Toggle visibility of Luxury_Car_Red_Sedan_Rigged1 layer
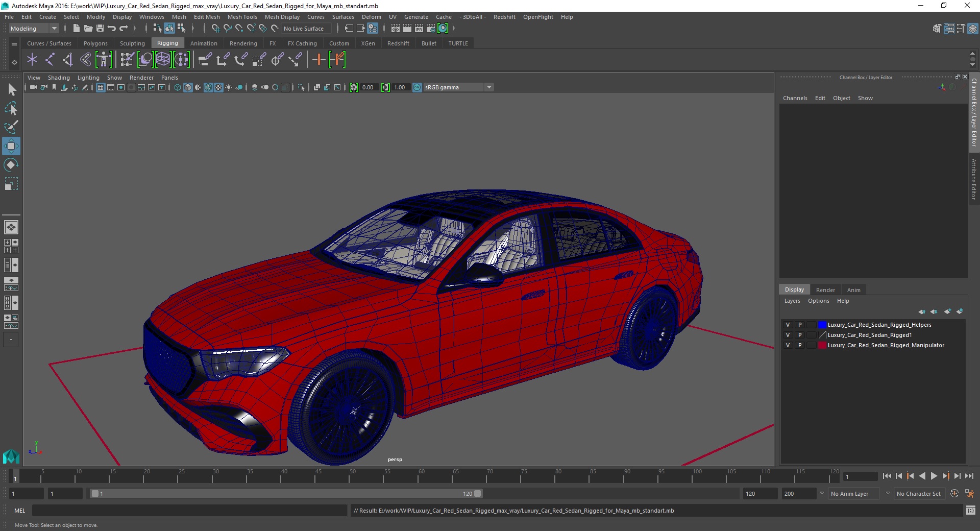 (x=788, y=335)
